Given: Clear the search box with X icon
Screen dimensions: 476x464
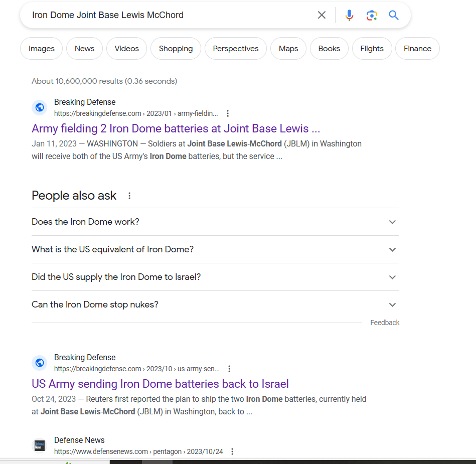Looking at the screenshot, I should coord(322,15).
